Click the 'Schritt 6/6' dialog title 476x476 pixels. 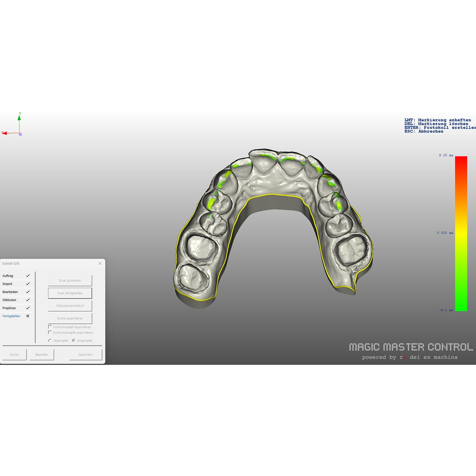tap(11, 263)
